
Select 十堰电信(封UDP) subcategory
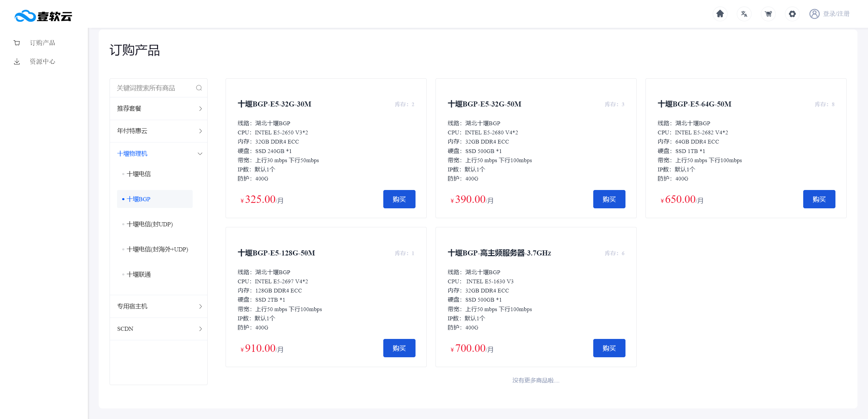pos(150,224)
